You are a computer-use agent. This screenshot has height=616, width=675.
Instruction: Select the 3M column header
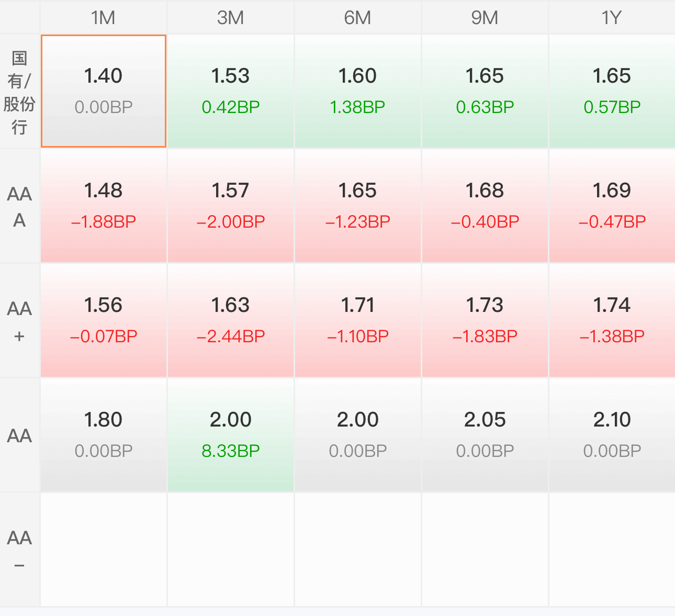230,18
